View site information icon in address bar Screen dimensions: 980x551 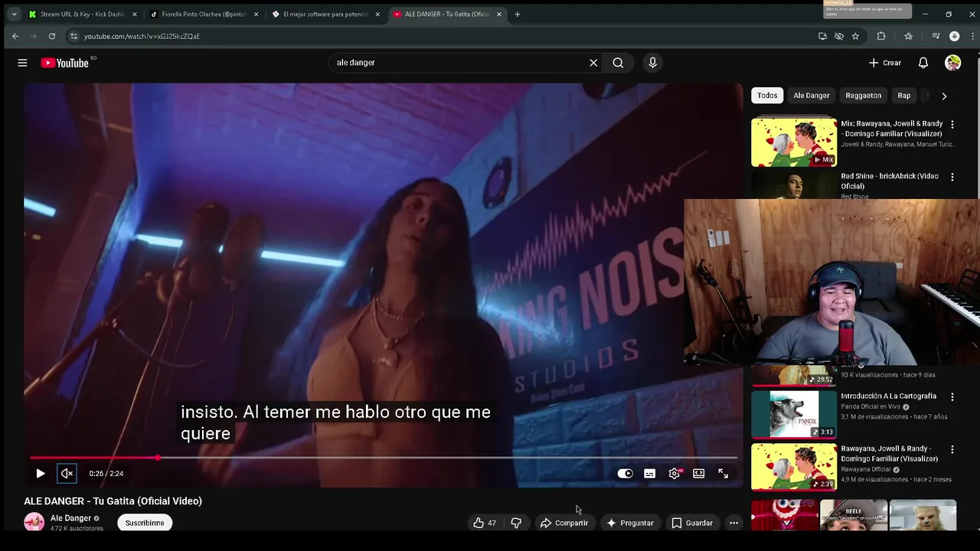pyautogui.click(x=73, y=36)
